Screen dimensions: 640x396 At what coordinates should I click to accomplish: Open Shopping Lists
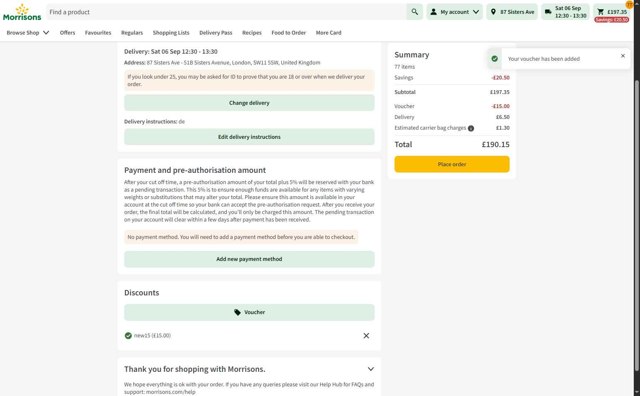coord(171,33)
